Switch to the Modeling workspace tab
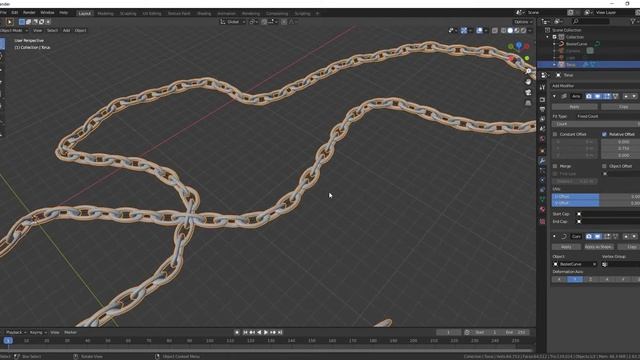 coord(105,13)
